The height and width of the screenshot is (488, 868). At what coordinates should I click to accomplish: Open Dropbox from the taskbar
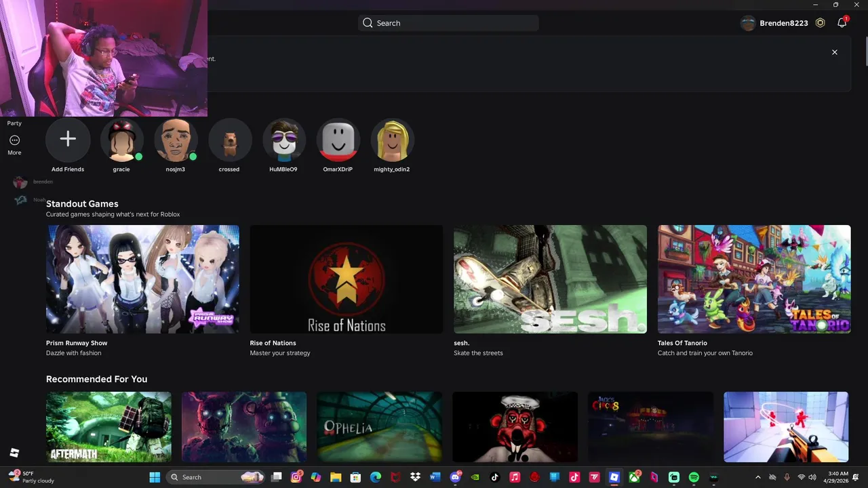(x=415, y=477)
